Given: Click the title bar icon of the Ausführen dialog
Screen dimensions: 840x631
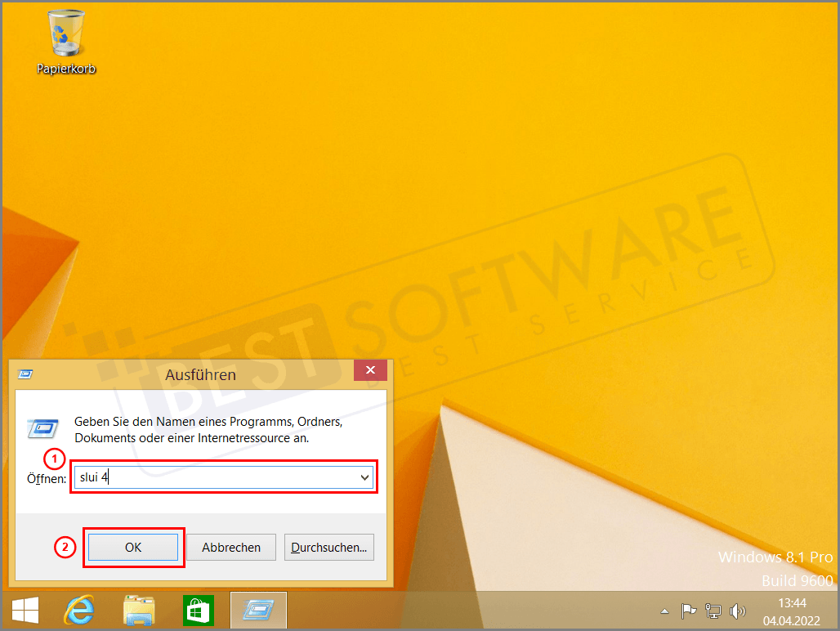Looking at the screenshot, I should point(25,373).
